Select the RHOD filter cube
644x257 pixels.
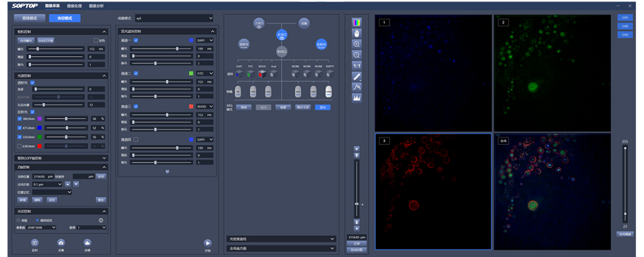point(262,74)
